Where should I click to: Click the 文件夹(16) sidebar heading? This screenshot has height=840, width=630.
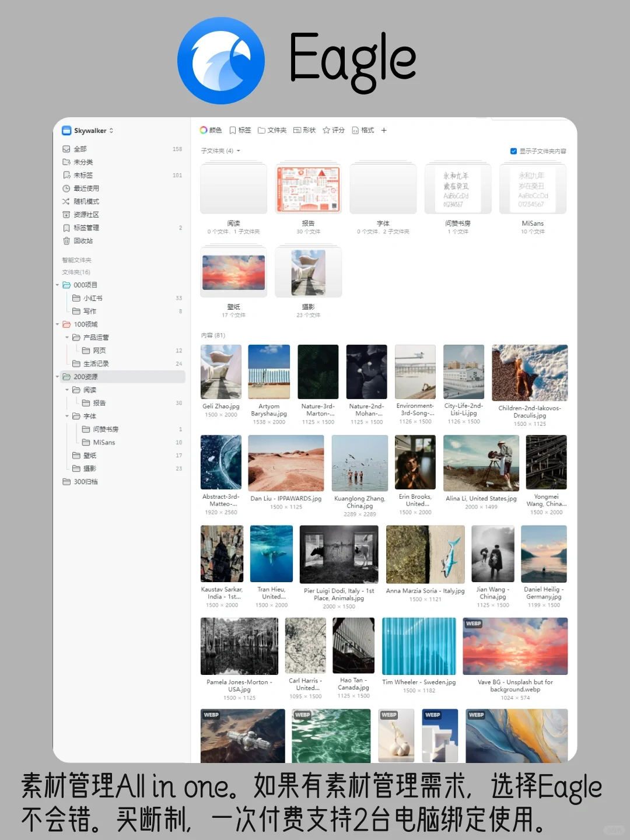tap(76, 272)
